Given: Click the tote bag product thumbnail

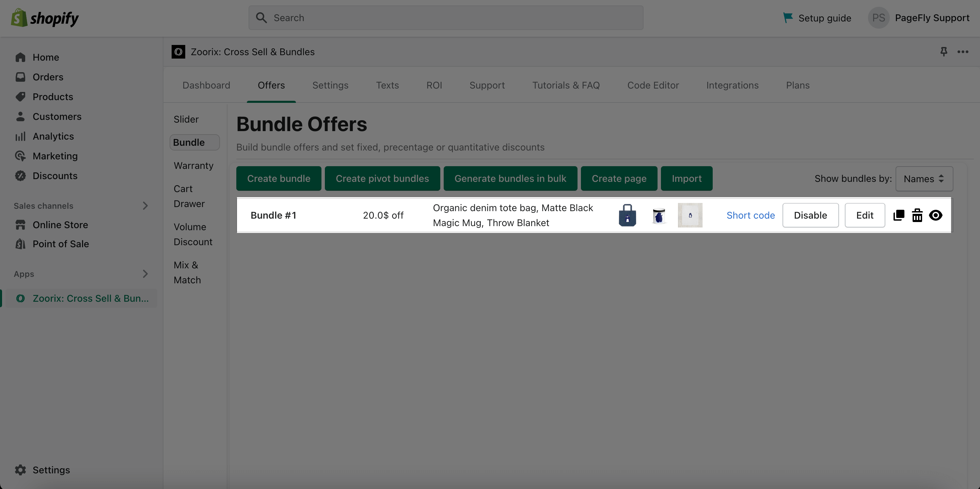Looking at the screenshot, I should 627,216.
